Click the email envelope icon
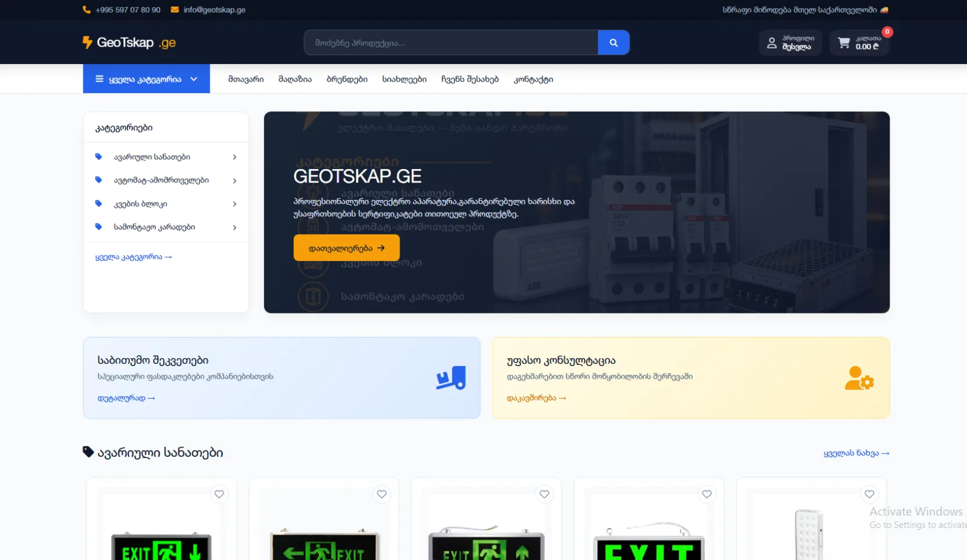 (x=175, y=10)
